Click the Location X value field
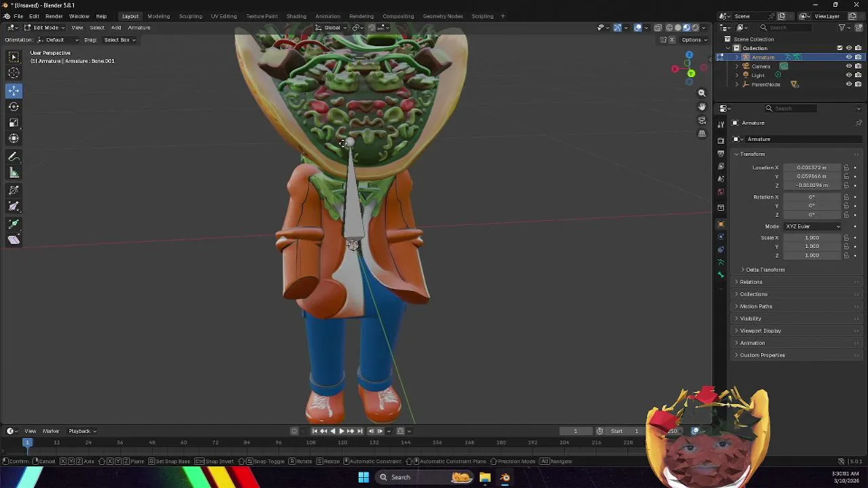The image size is (868, 488). (812, 167)
